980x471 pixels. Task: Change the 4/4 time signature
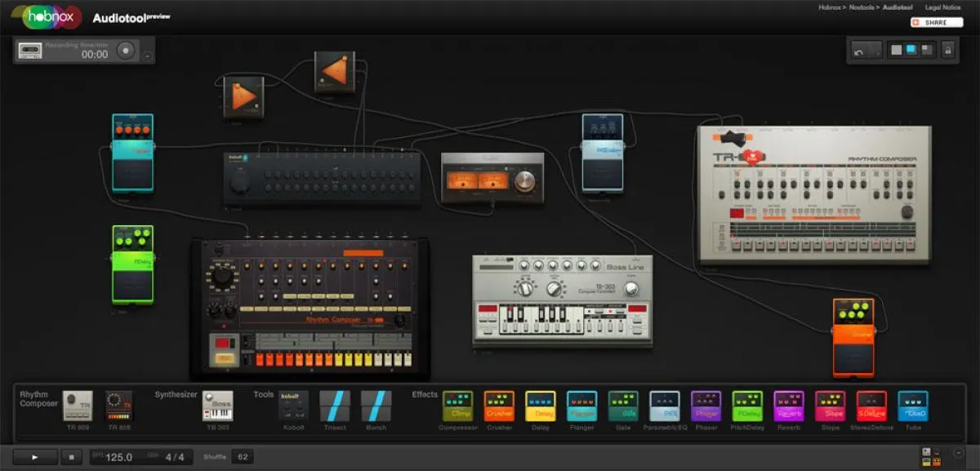174,457
